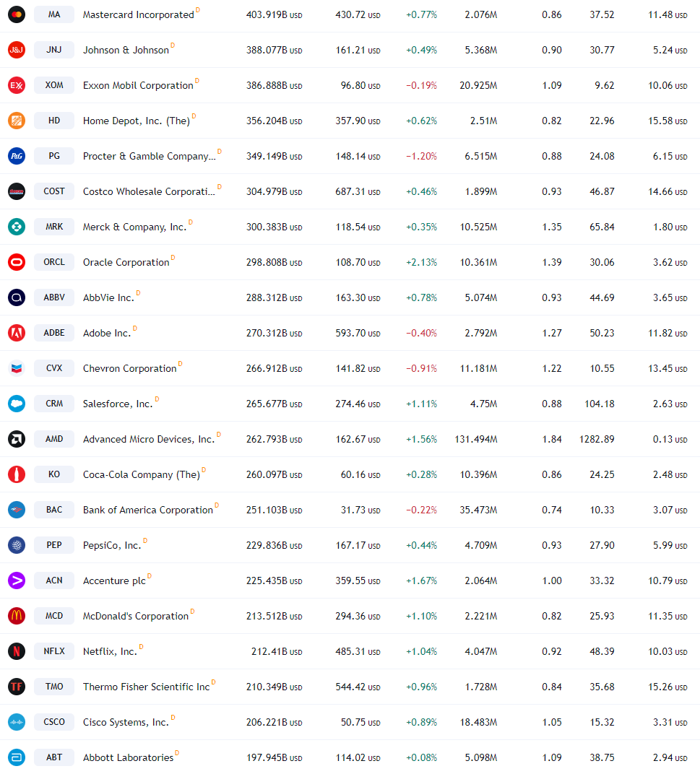Click the Salesforce cloud logo icon
700x774 pixels.
click(17, 404)
